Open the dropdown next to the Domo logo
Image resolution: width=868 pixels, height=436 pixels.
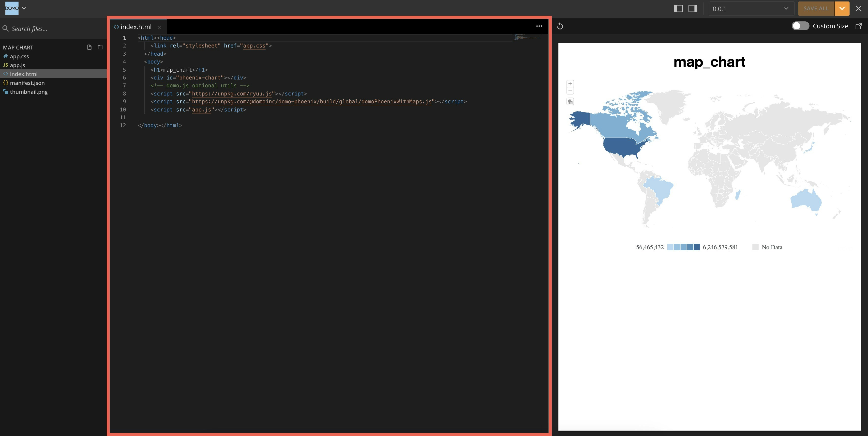(24, 8)
